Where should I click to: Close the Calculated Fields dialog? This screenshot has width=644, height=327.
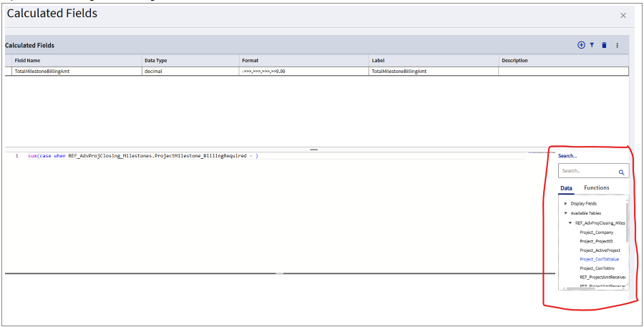tap(623, 16)
